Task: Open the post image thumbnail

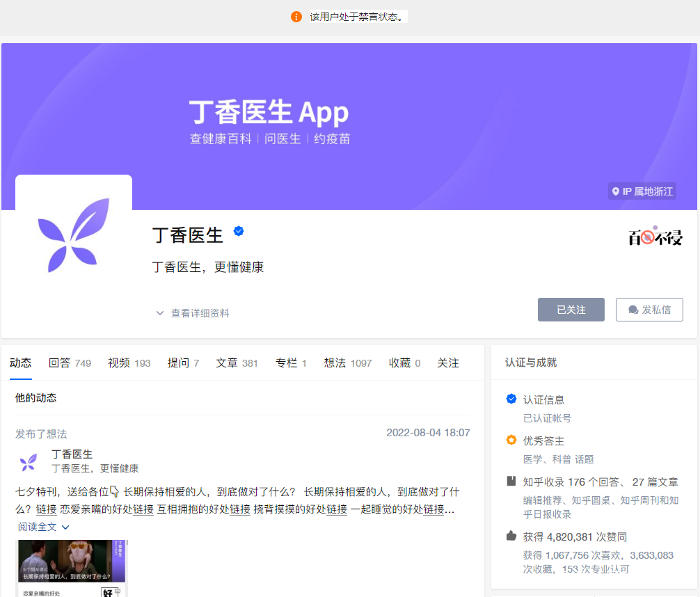Action: pos(72,568)
